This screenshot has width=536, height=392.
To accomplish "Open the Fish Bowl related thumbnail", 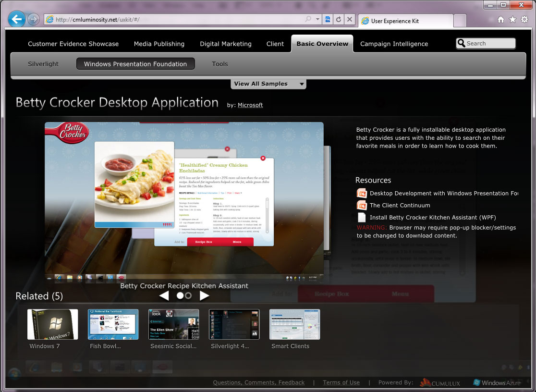I will coord(113,324).
